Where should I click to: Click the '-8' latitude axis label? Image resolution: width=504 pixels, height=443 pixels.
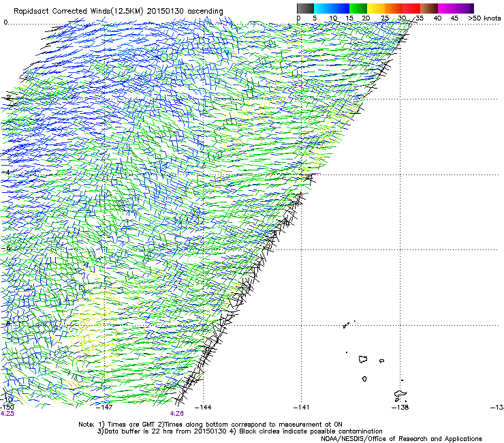pyautogui.click(x=5, y=323)
